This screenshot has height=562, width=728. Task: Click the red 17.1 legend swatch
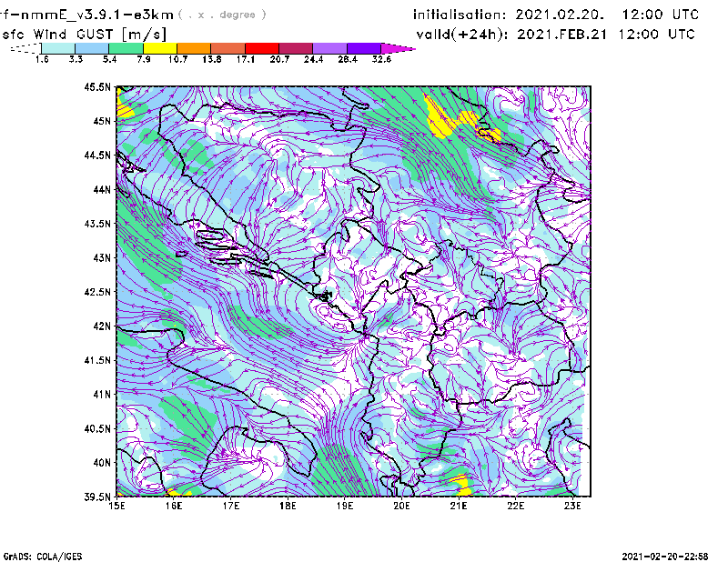(262, 48)
